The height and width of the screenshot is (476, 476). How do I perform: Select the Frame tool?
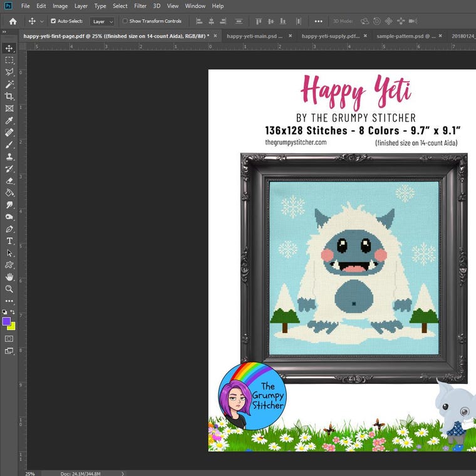[x=9, y=108]
